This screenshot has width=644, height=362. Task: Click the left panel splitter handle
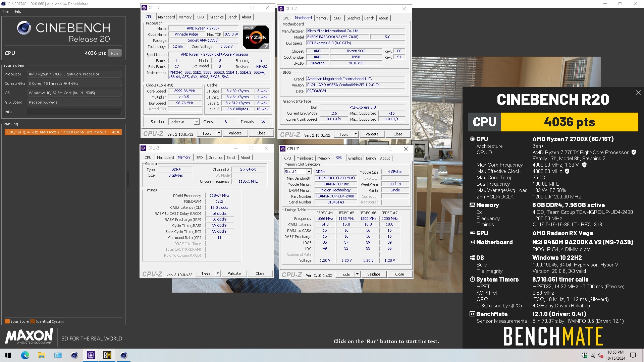click(x=128, y=182)
